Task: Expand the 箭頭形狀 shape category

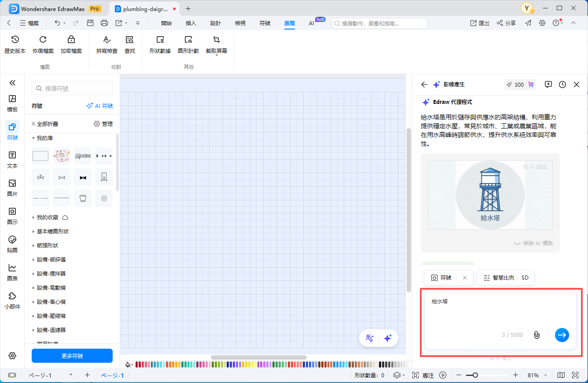Action: coord(47,246)
